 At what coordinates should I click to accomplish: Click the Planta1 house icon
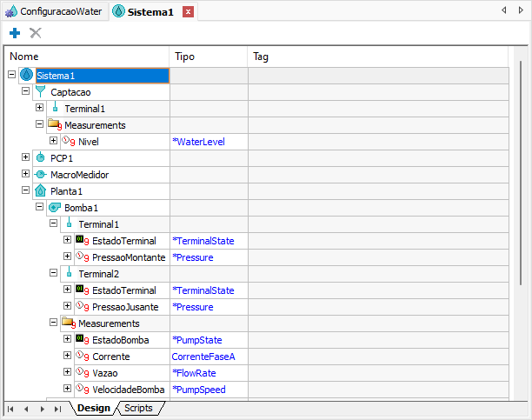(x=40, y=191)
